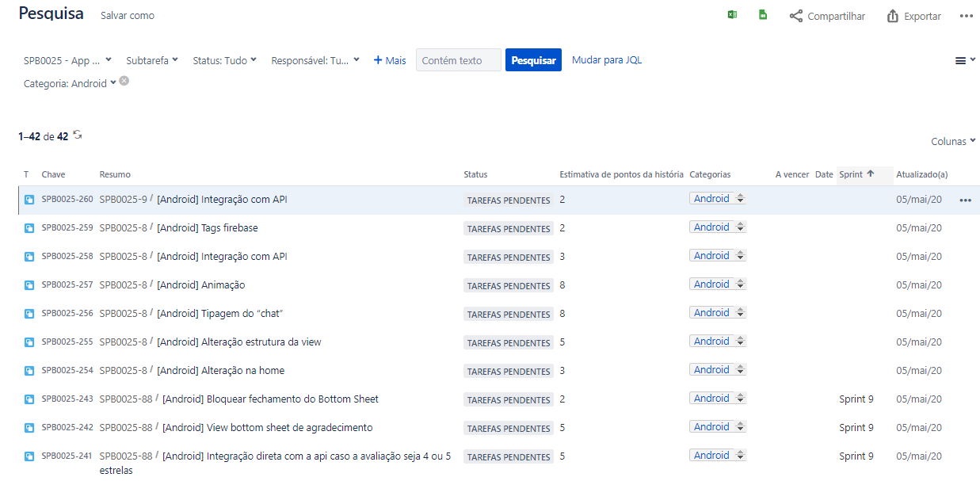Click subtask type icon for SPB0025-242
The image size is (980, 481).
click(29, 428)
